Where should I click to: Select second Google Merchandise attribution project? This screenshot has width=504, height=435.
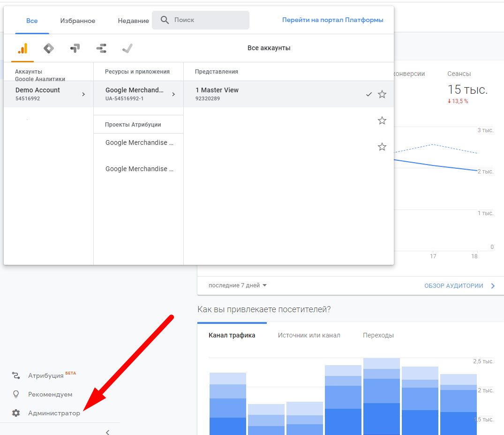click(x=138, y=169)
